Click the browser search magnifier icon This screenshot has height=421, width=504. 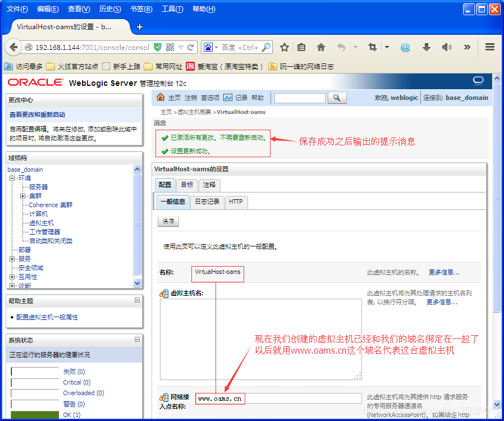click(x=266, y=47)
